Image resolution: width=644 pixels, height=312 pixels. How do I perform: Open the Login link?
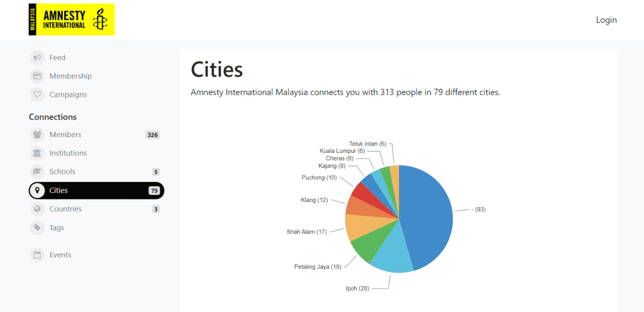coord(606,19)
